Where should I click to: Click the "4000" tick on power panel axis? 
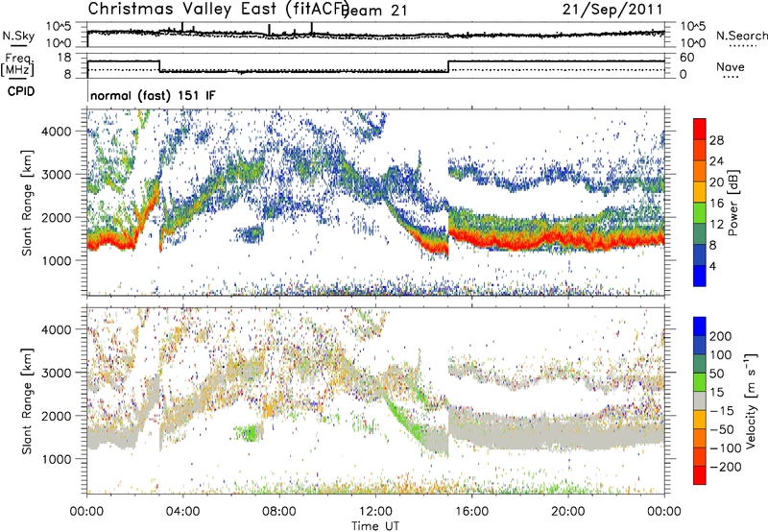pyautogui.click(x=57, y=132)
